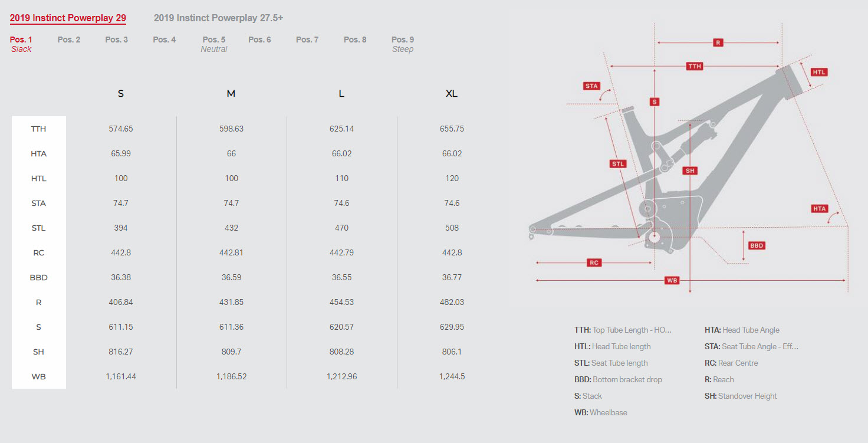Open the 2019 Instinct Powerplay 29 tab
Image resolution: width=868 pixels, height=443 pixels.
pyautogui.click(x=68, y=18)
